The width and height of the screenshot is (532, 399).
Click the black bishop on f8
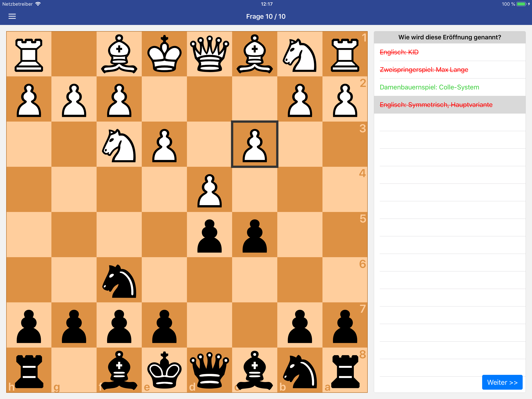coord(119,370)
